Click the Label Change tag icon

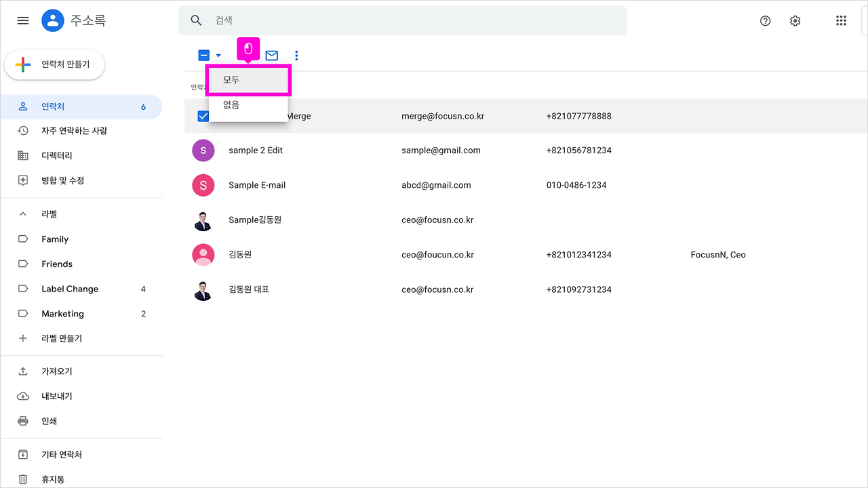[23, 289]
